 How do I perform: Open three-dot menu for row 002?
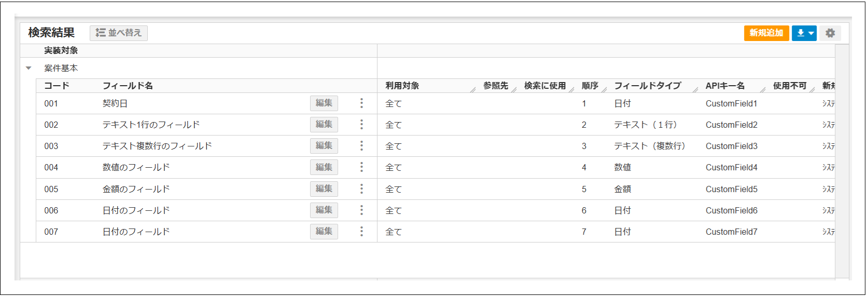pyautogui.click(x=361, y=125)
